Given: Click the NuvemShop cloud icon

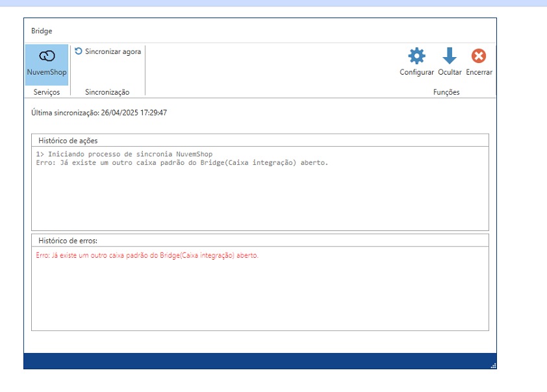Looking at the screenshot, I should 47,56.
